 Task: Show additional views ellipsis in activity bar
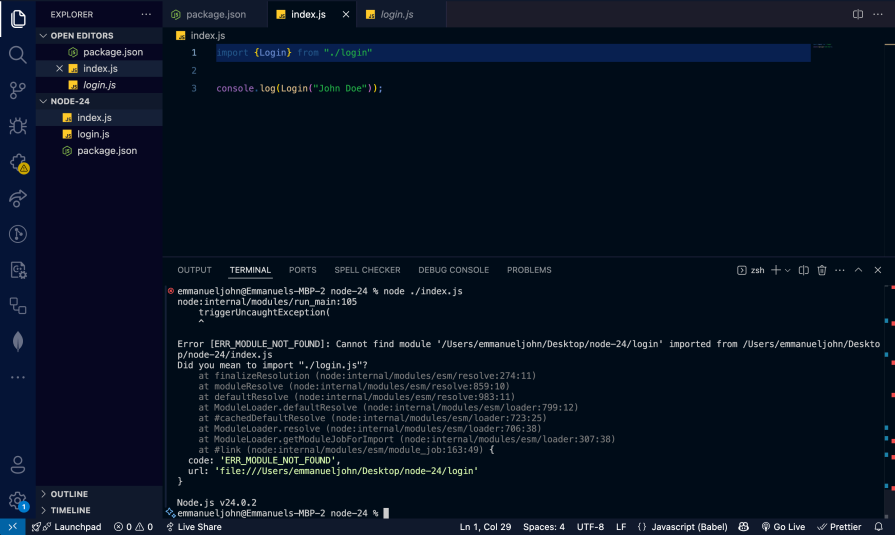coord(18,377)
